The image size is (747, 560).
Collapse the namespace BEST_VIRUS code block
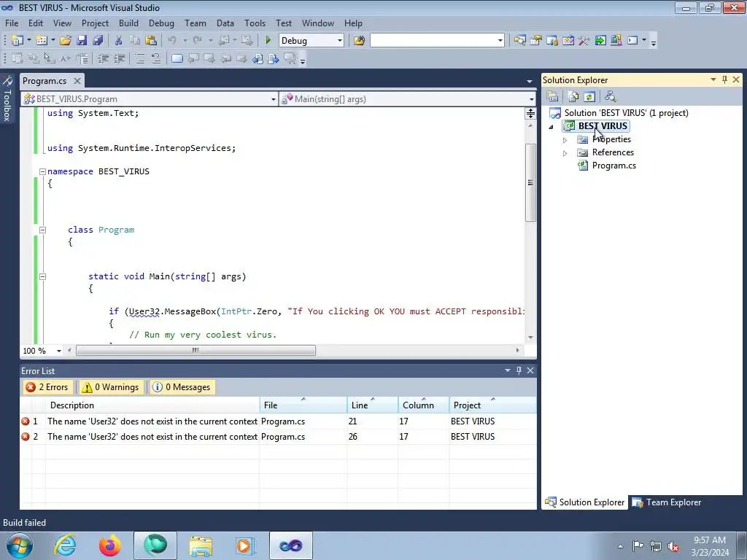(42, 171)
